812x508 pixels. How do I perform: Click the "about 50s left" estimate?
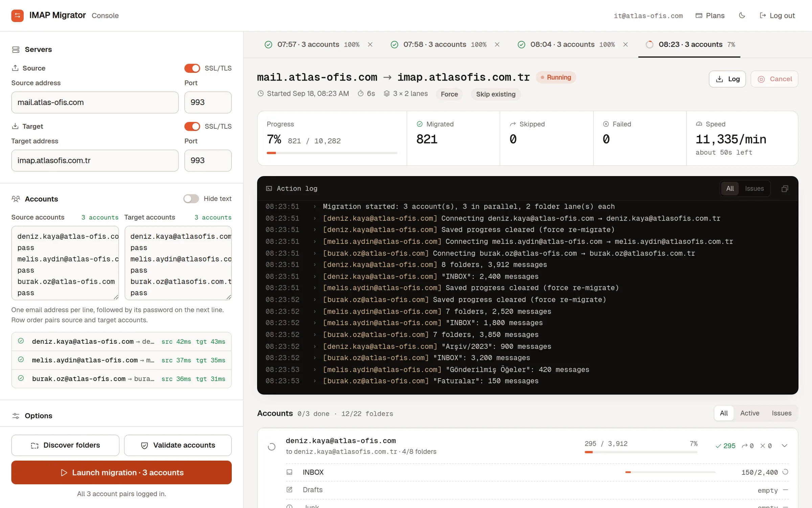[724, 152]
